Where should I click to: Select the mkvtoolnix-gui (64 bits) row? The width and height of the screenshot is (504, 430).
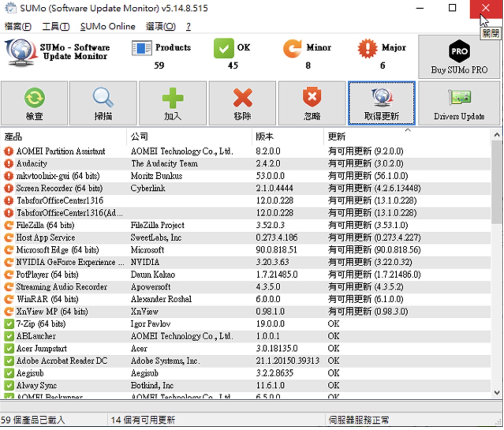click(246, 176)
